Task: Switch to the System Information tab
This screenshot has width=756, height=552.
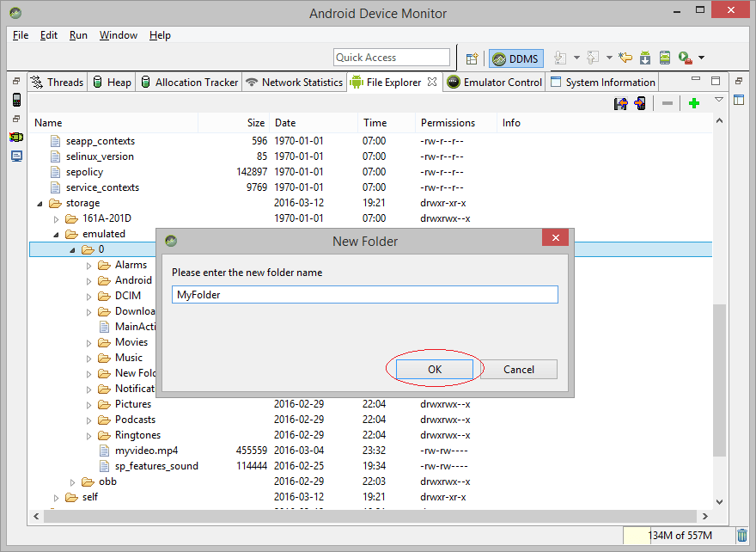Action: coord(603,82)
